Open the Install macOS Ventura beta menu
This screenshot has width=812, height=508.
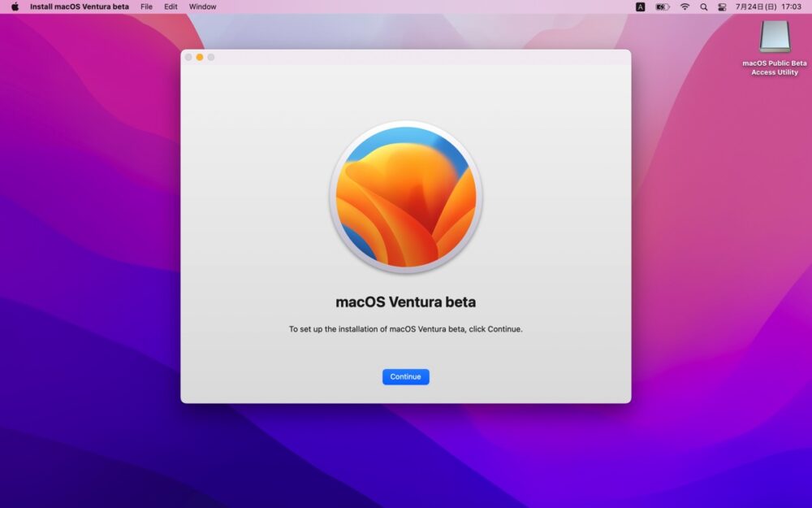(79, 7)
